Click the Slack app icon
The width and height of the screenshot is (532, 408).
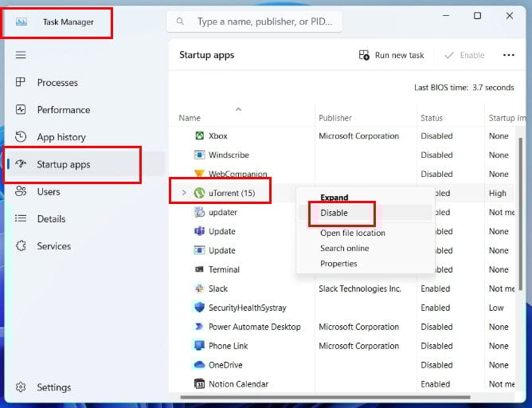tap(199, 288)
